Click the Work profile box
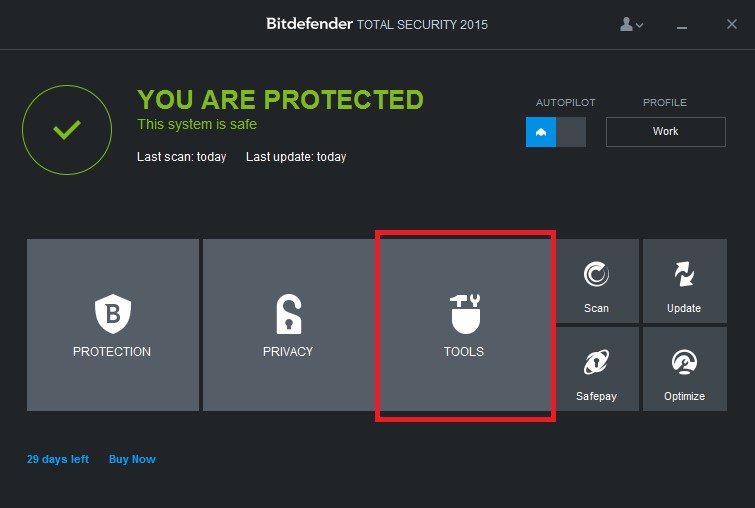 [x=665, y=131]
